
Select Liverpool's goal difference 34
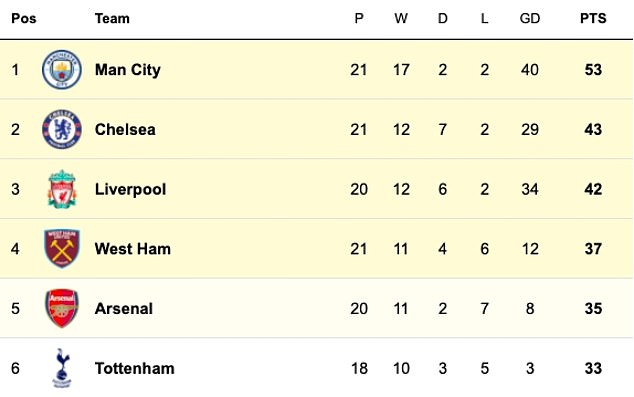pyautogui.click(x=530, y=190)
